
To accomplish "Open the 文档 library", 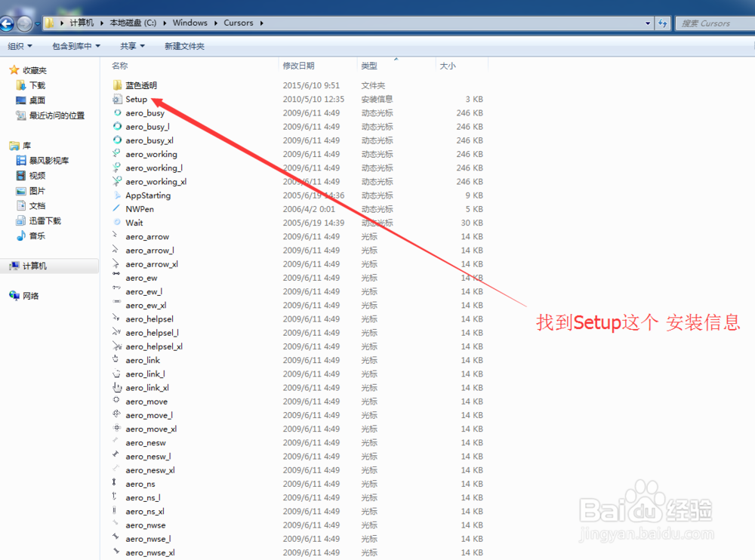I will [x=38, y=205].
